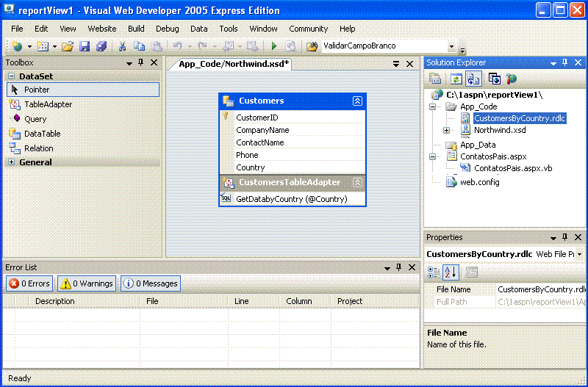Click Solution Explorer Refresh icon
This screenshot has width=588, height=387.
click(456, 79)
